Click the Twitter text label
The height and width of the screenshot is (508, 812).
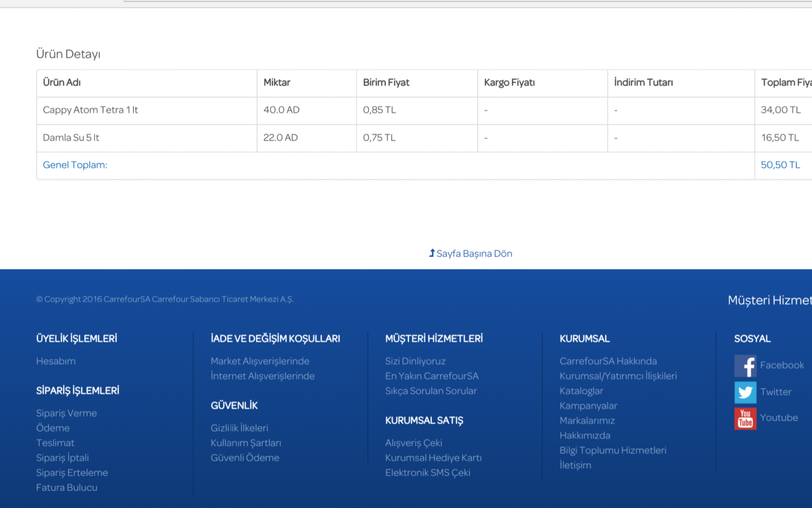776,392
